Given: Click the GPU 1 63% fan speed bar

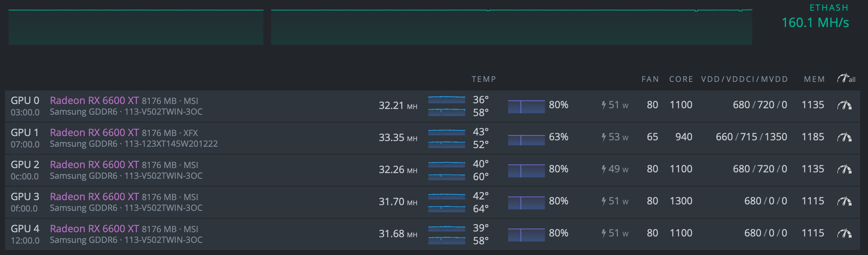Looking at the screenshot, I should pyautogui.click(x=526, y=140).
